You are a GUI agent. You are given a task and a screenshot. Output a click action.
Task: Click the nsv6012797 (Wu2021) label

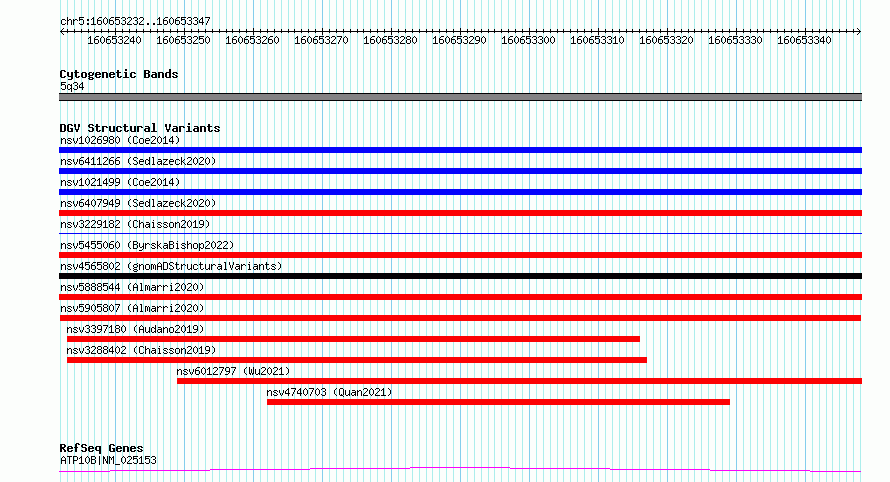(233, 371)
